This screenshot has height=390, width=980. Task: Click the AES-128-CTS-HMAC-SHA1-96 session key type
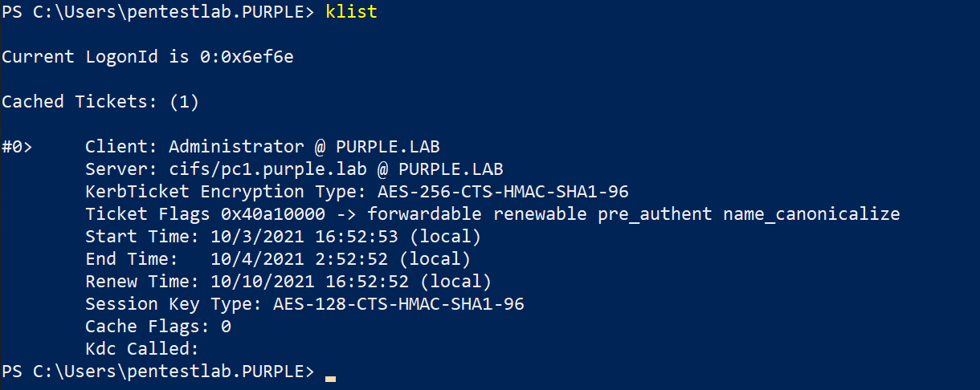[x=398, y=304]
